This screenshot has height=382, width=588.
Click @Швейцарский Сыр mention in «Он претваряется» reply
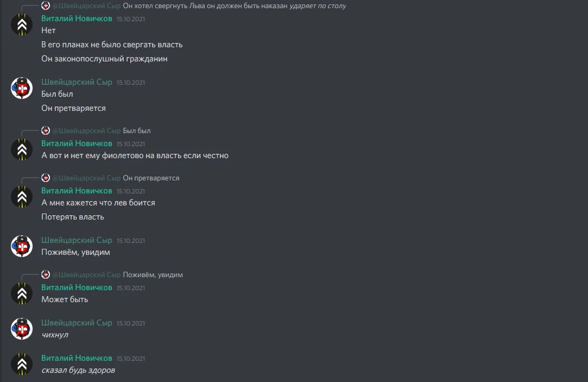(86, 178)
